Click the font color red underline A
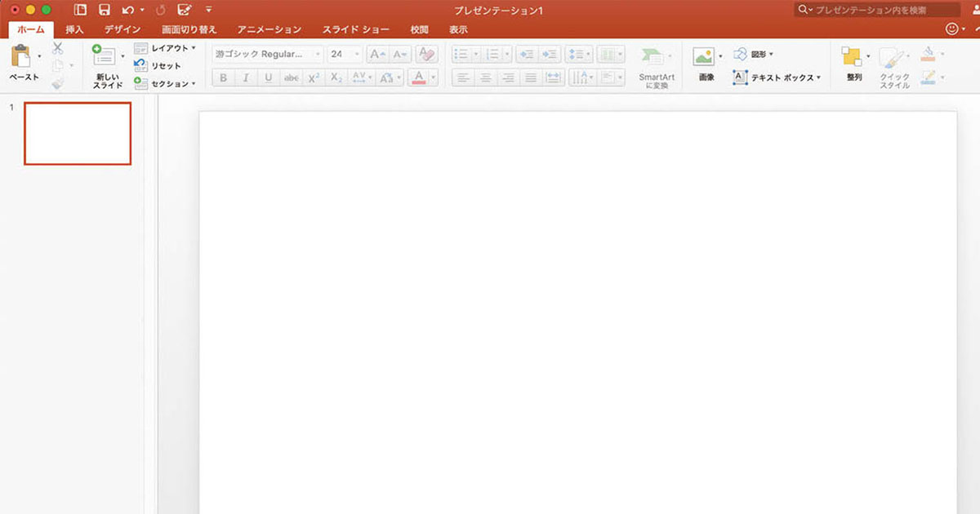The height and width of the screenshot is (514, 980). pos(419,78)
